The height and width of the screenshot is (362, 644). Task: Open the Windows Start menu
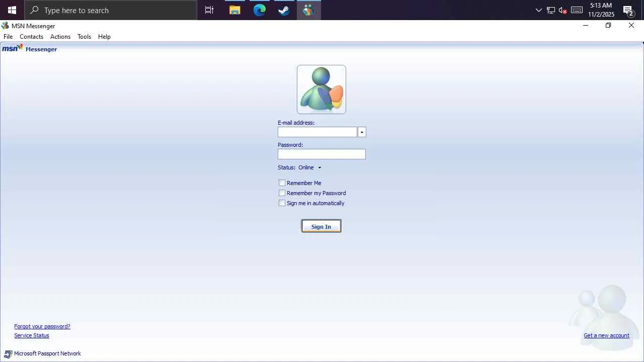12,10
